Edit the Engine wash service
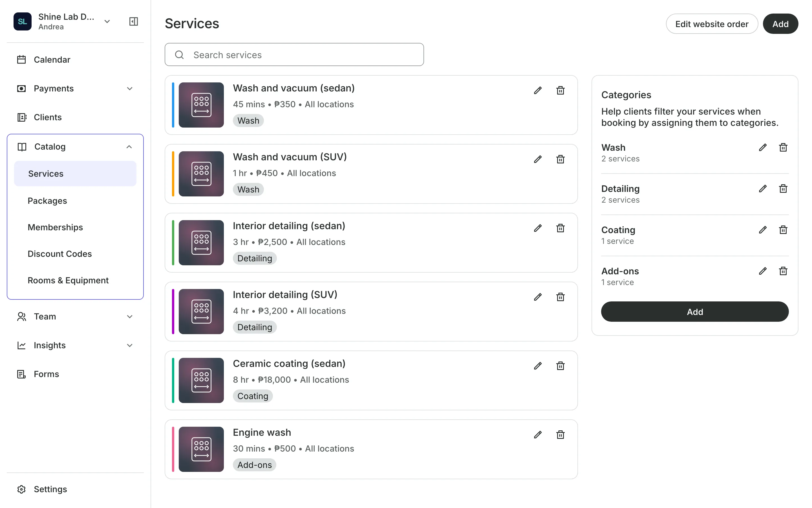The height and width of the screenshot is (508, 812). (x=538, y=435)
